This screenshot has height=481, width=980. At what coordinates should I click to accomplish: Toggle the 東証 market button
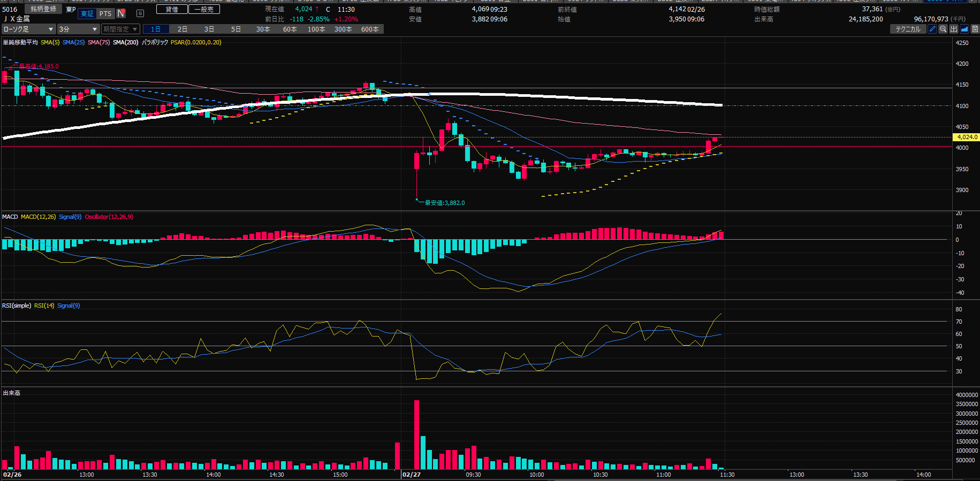(87, 13)
